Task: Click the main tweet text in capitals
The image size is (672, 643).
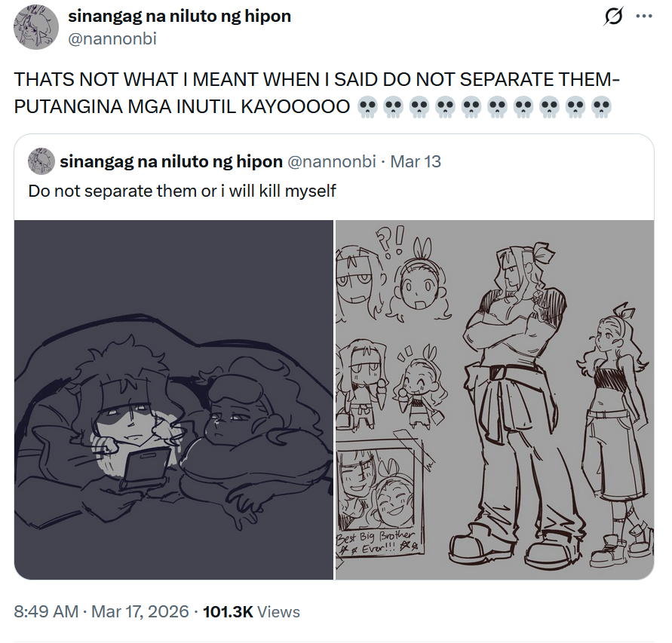Action: (317, 93)
